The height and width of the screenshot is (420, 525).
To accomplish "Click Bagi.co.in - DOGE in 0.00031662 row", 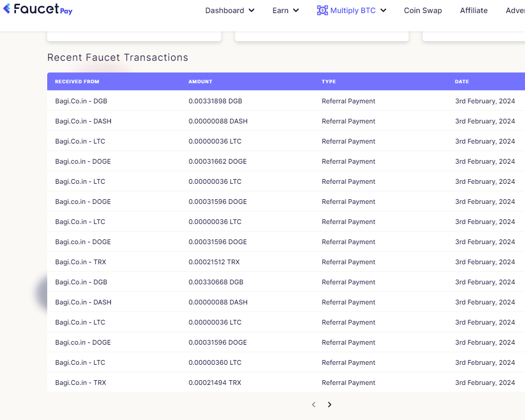I will [83, 161].
